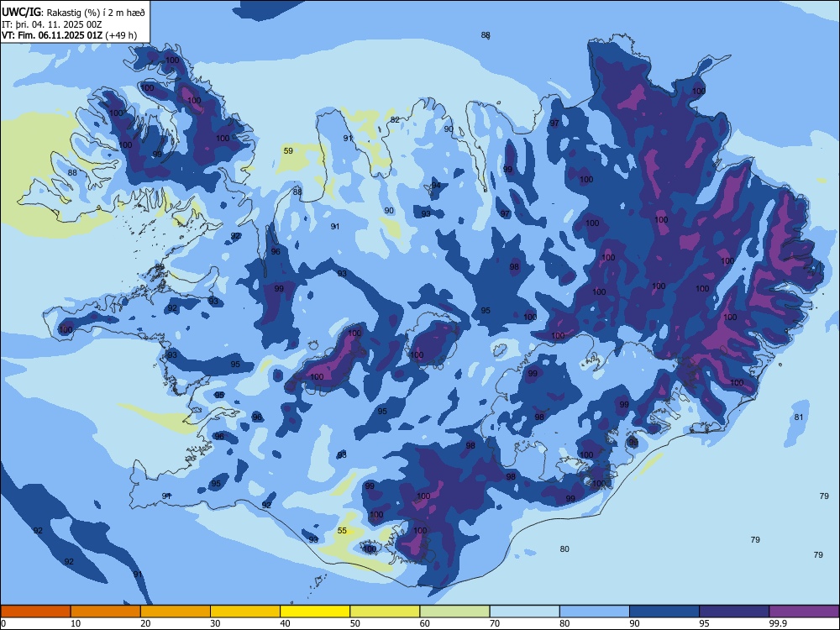Click the 82 humidity value on the map
This screenshot has height=630, width=840.
(395, 120)
